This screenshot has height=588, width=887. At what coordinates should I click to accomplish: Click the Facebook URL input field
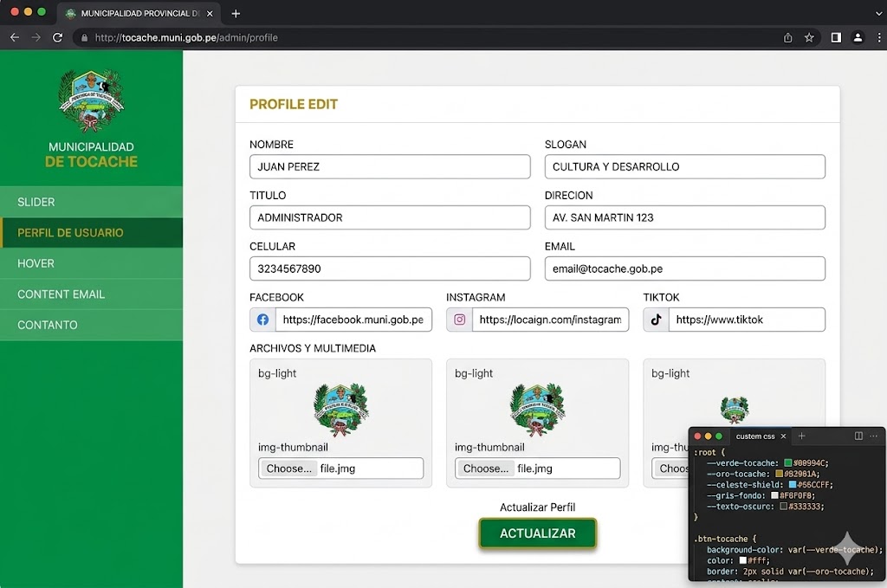click(x=353, y=320)
